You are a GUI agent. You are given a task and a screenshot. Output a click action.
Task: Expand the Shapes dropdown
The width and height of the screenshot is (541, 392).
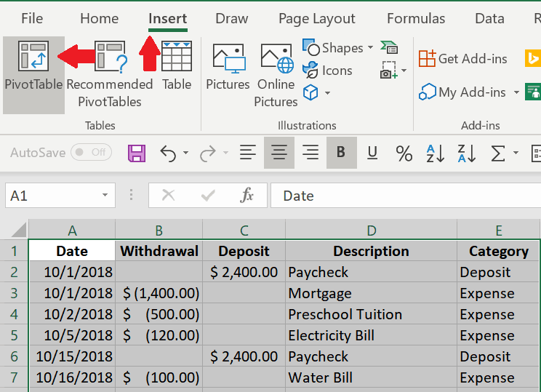[x=370, y=48]
